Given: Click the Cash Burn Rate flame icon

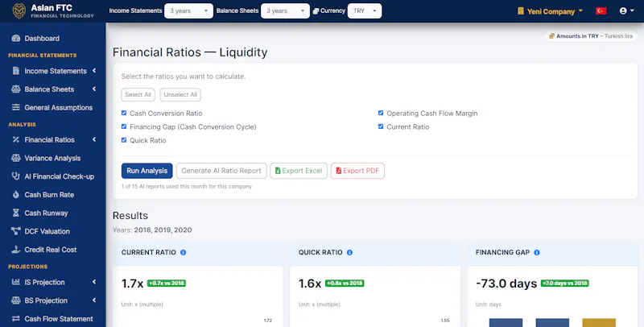Looking at the screenshot, I should (16, 194).
